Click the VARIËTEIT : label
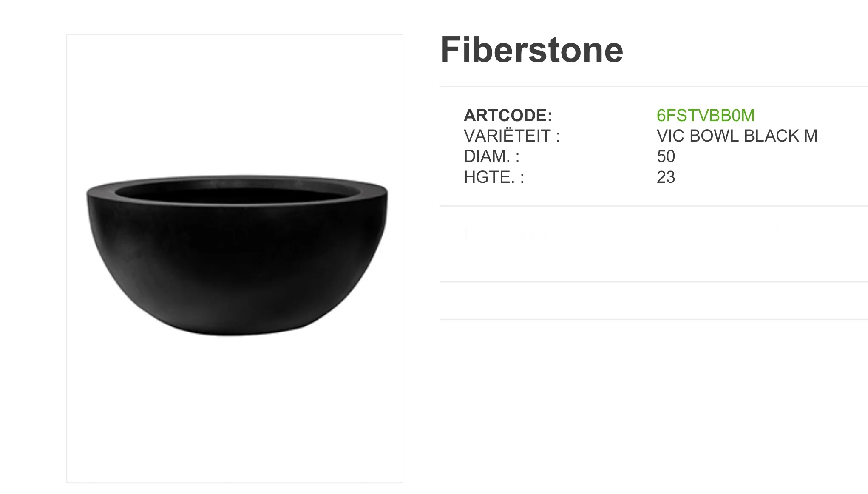The image size is (868, 494). tap(512, 136)
